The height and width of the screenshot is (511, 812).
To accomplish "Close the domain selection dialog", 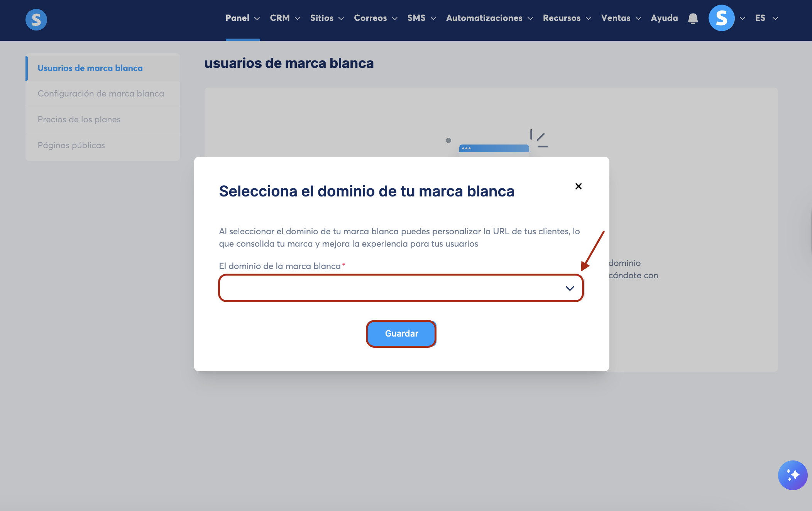I will (x=578, y=186).
